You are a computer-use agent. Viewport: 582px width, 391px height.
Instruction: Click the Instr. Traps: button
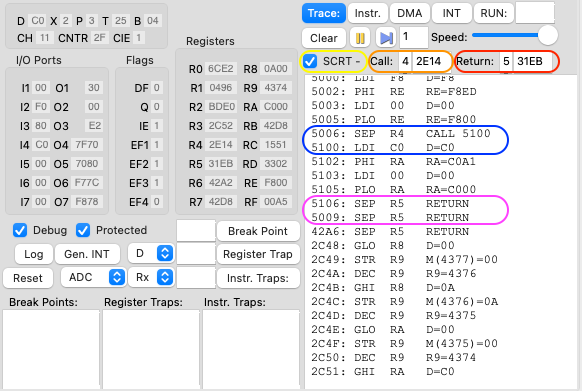coord(258,278)
